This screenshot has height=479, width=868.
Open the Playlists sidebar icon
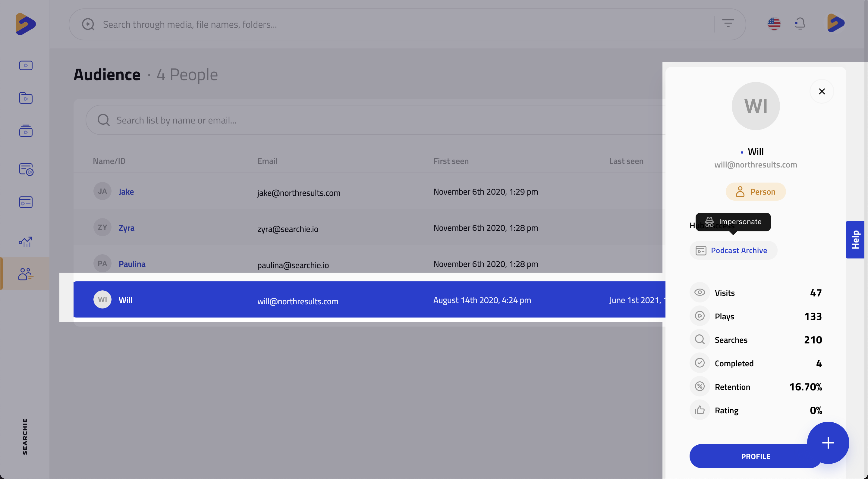tap(26, 131)
